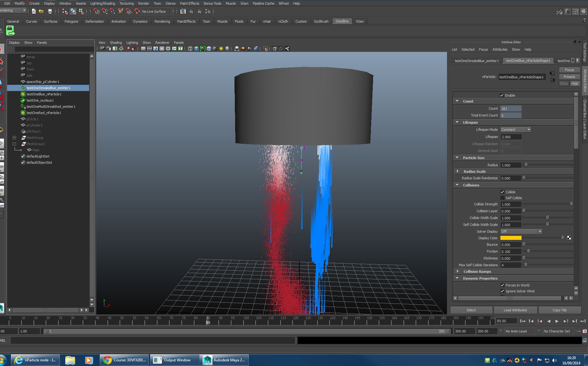The image size is (588, 366).
Task: Click the yellow Display Color swatch
Action: click(511, 238)
